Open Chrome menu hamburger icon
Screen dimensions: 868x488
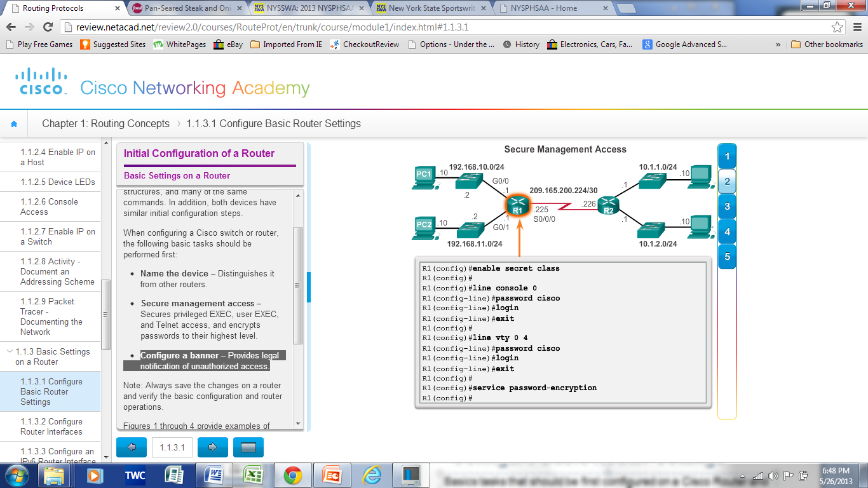856,27
